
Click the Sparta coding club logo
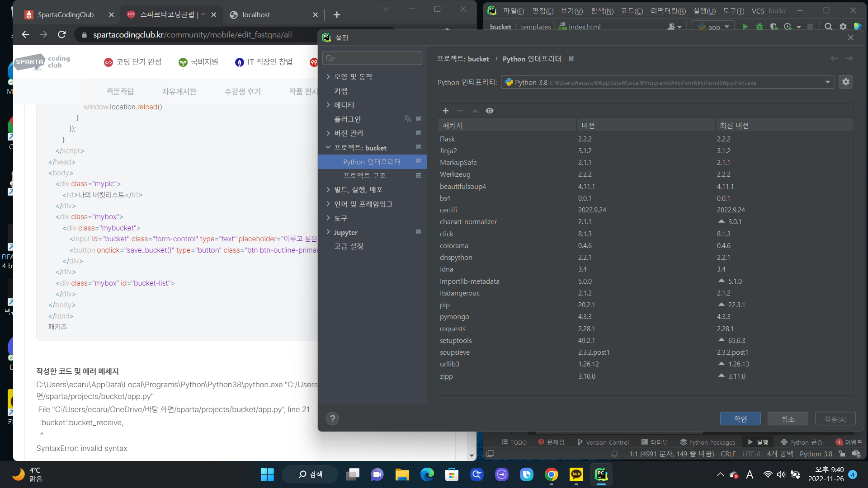pos(42,62)
